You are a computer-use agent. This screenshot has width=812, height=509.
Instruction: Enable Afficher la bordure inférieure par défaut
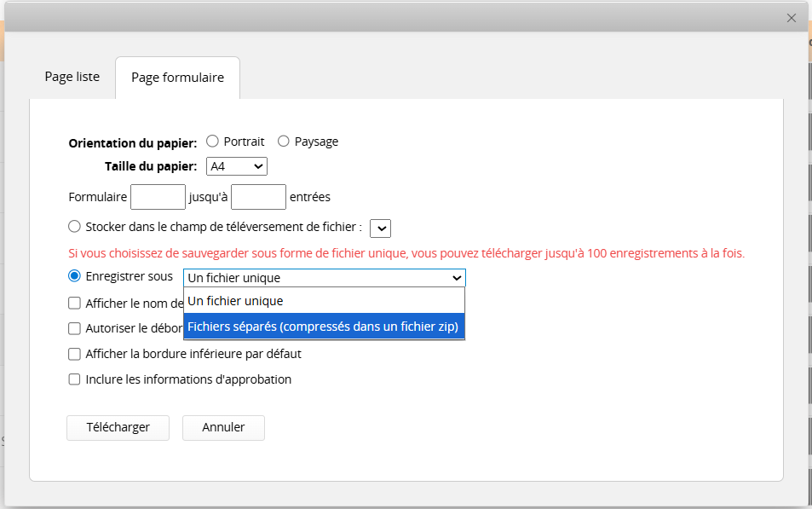[x=75, y=354]
